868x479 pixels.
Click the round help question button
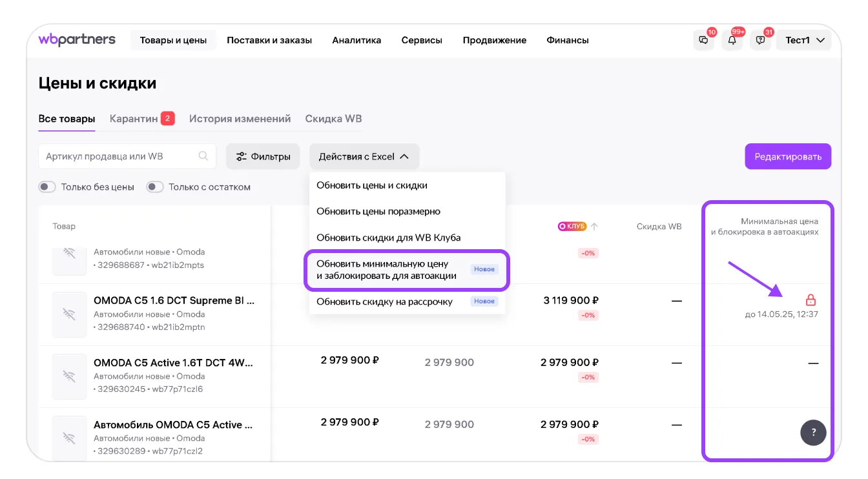click(x=813, y=433)
